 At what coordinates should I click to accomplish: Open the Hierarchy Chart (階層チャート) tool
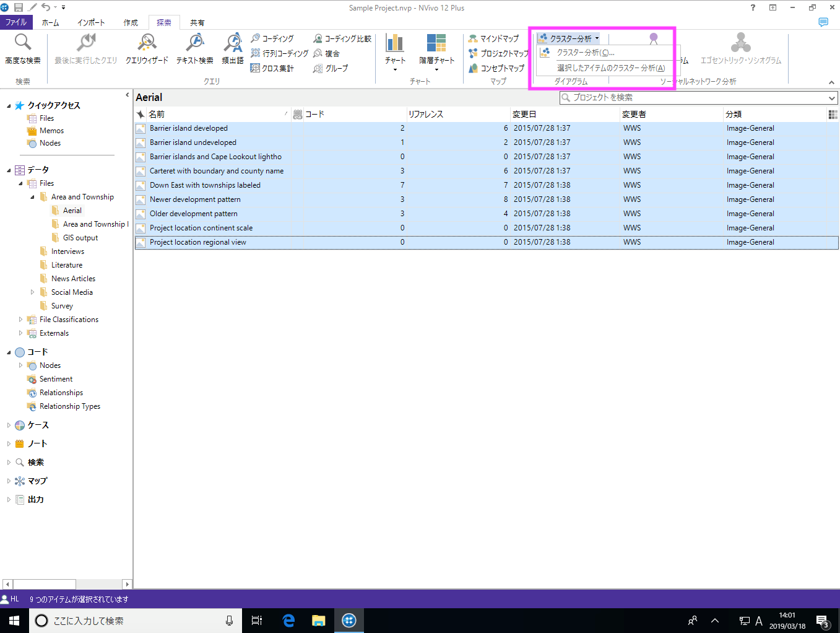(x=436, y=50)
